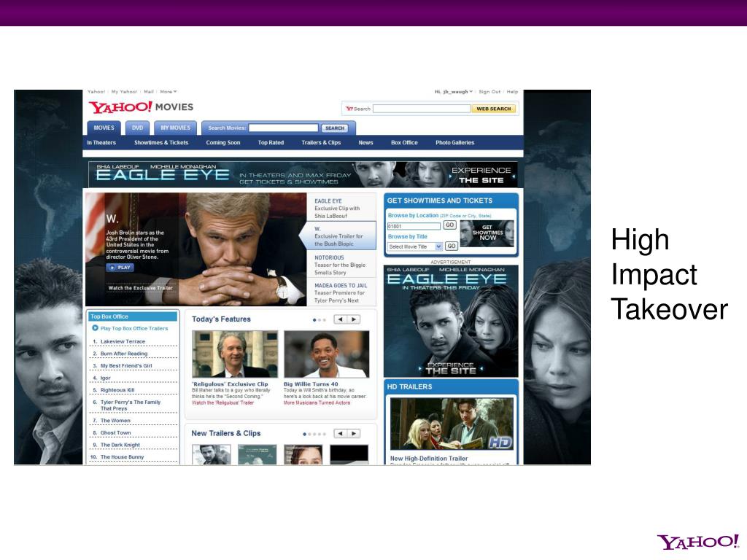Click Watch the Exclusive Trailer text

[140, 287]
